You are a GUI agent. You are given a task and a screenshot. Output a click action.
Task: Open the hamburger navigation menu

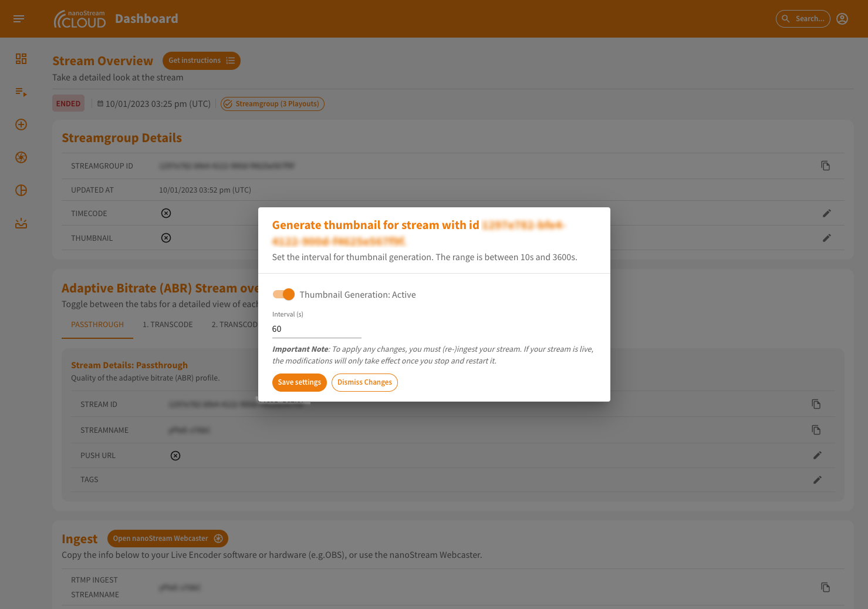18,18
